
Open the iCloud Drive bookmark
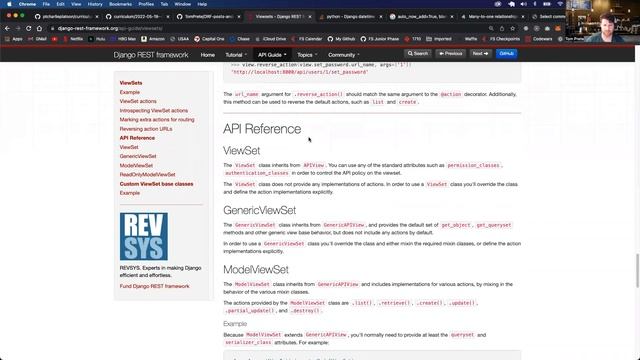point(271,39)
